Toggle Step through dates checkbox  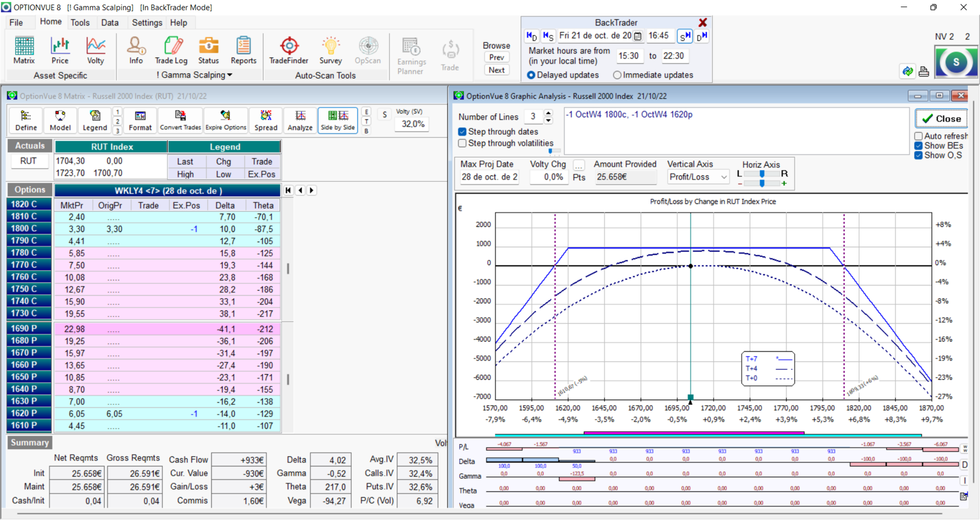click(462, 132)
